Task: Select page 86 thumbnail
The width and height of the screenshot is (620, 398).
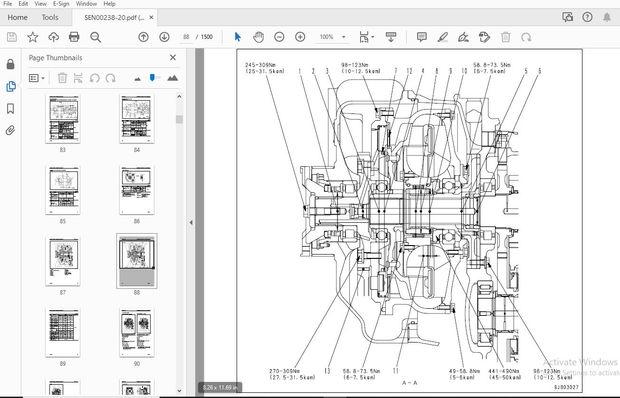Action: point(136,191)
